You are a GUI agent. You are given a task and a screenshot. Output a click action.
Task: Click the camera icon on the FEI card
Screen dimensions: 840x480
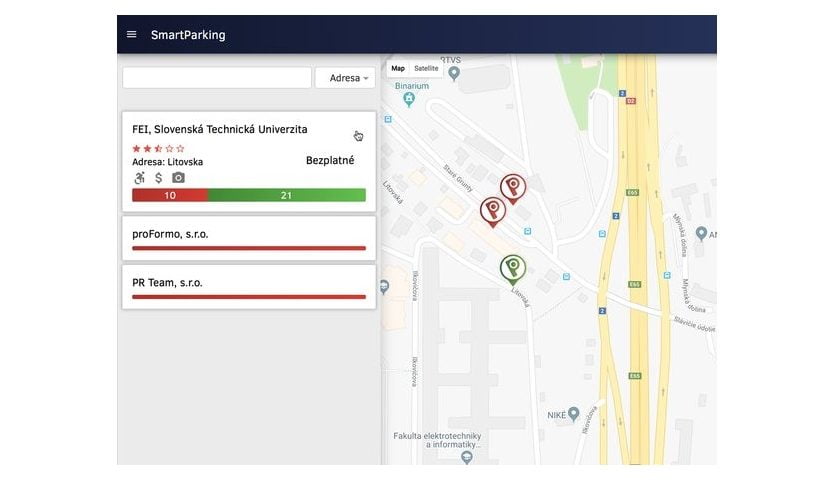tap(178, 178)
